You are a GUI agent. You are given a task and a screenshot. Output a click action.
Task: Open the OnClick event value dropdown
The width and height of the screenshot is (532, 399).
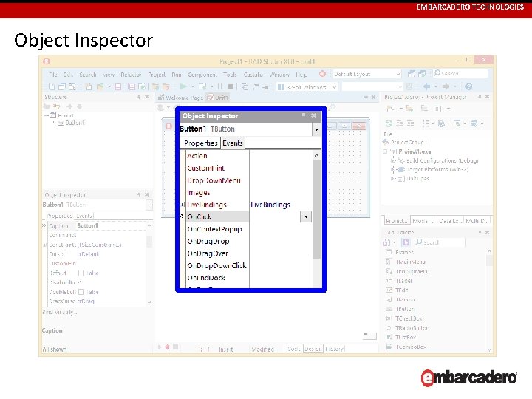click(x=306, y=216)
